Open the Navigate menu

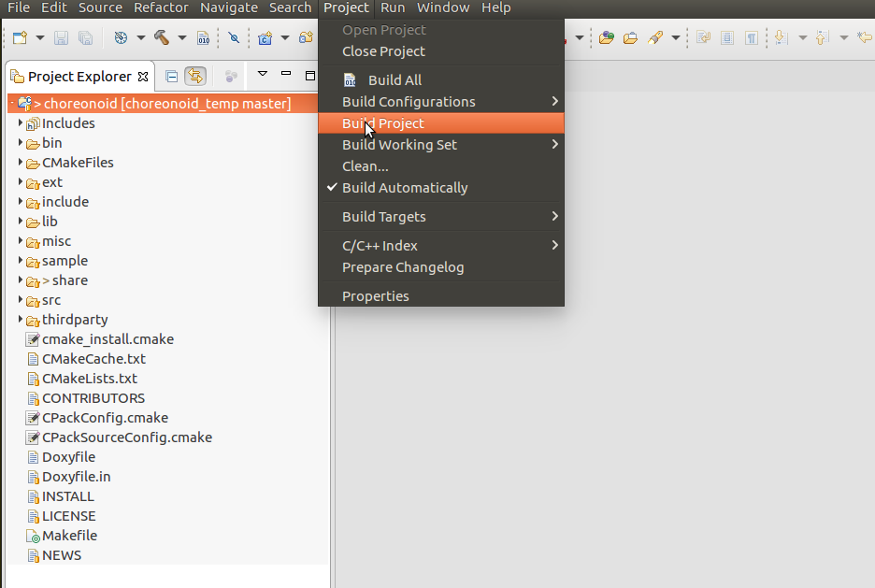229,7
